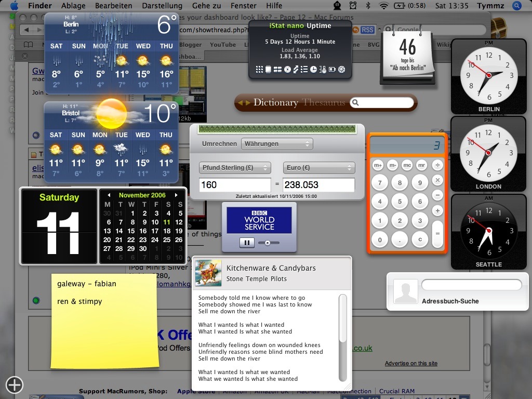This screenshot has height=399, width=532.
Task: Click the battery status icon in menu bar
Action: [x=400, y=6]
